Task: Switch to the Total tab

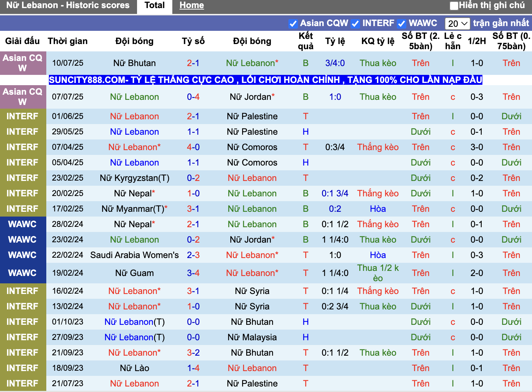Action: (x=155, y=6)
